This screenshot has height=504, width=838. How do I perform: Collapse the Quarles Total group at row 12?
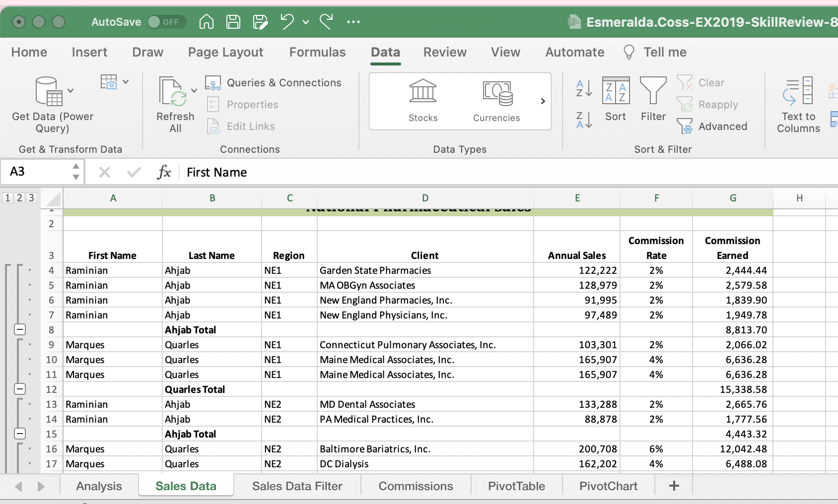click(x=20, y=389)
